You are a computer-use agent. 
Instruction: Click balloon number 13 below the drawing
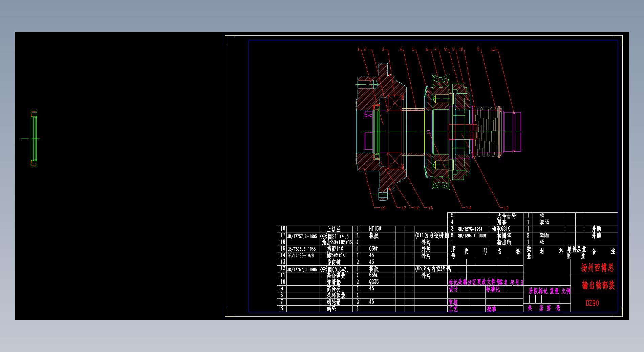(506, 208)
